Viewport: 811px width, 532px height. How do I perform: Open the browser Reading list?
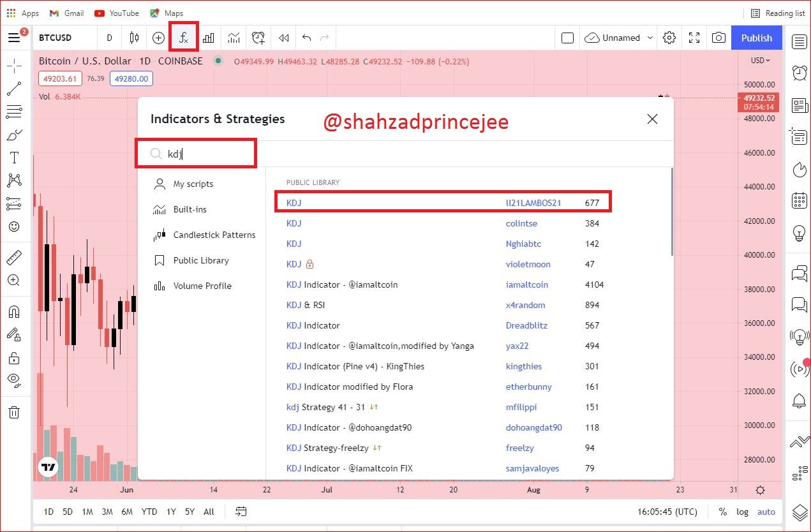778,13
